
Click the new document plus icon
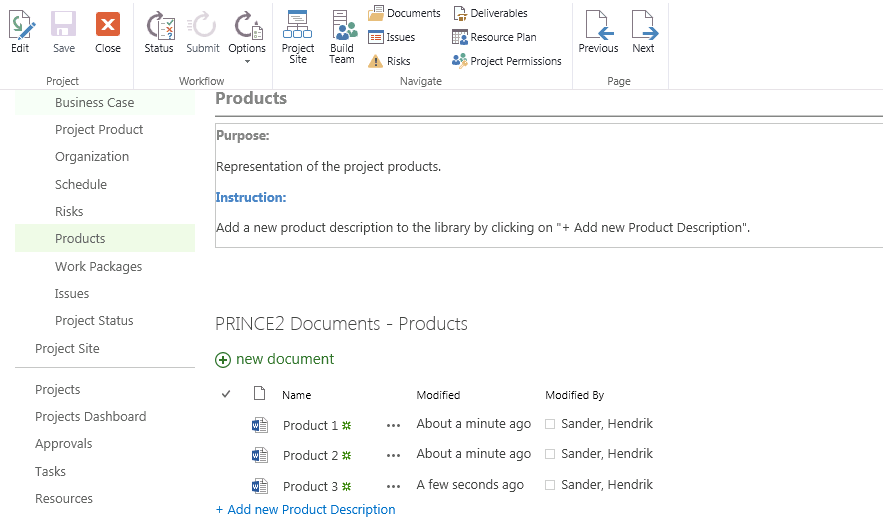[223, 359]
